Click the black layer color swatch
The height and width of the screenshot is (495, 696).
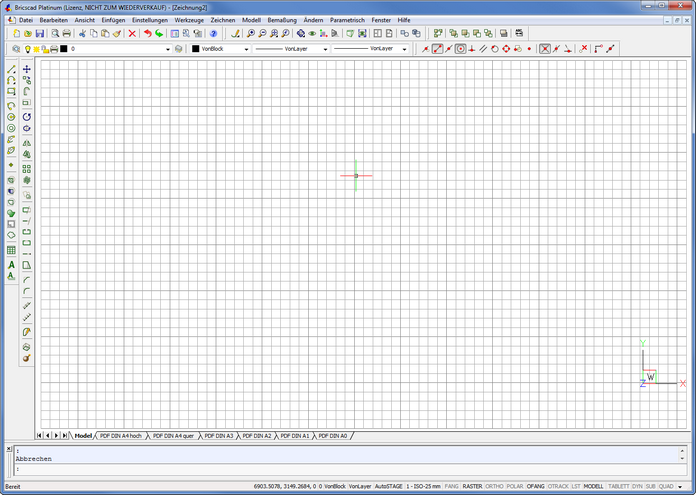[64, 48]
